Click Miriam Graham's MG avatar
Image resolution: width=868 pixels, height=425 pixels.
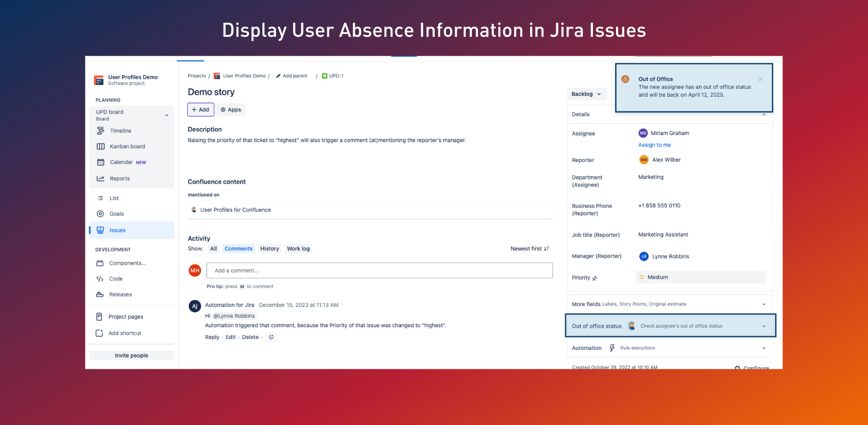643,133
